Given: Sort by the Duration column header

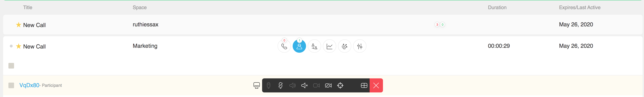Looking at the screenshot, I should 497,8.
